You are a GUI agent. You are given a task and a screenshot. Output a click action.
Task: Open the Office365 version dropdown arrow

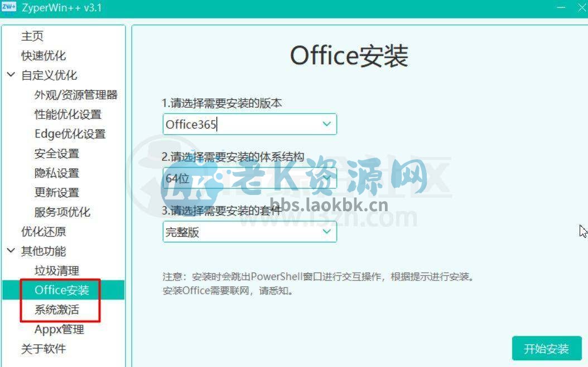click(x=326, y=124)
